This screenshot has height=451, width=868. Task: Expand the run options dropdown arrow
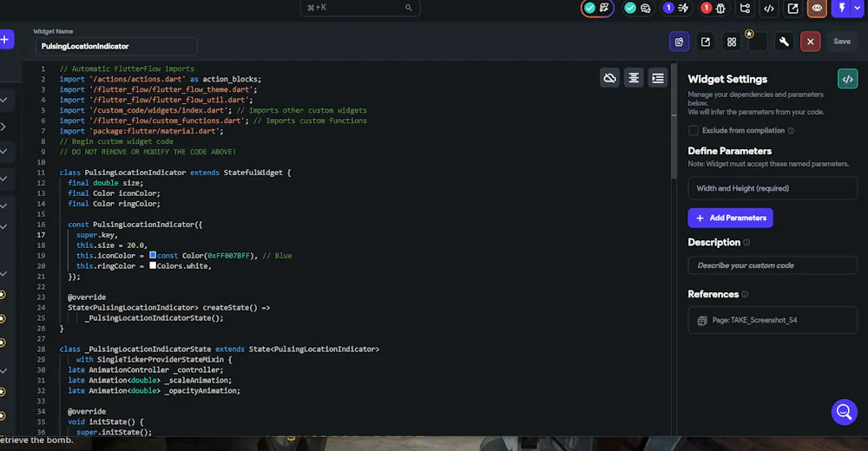(858, 9)
